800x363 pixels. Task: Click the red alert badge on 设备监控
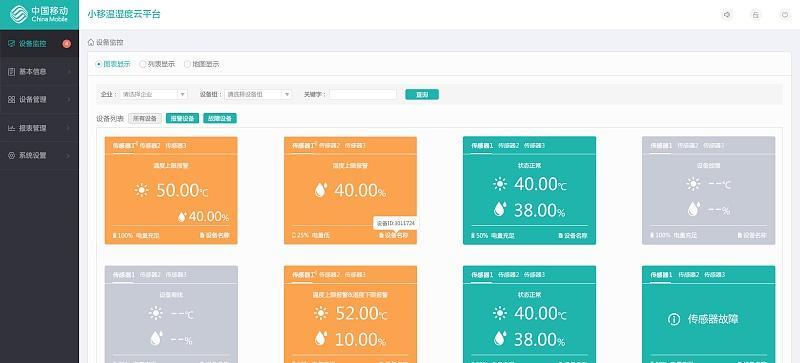tap(67, 44)
